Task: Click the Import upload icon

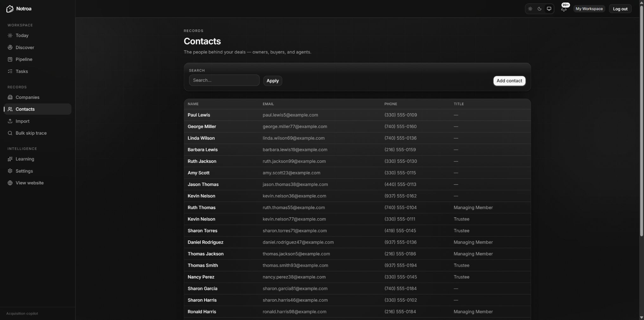Action: click(x=10, y=121)
